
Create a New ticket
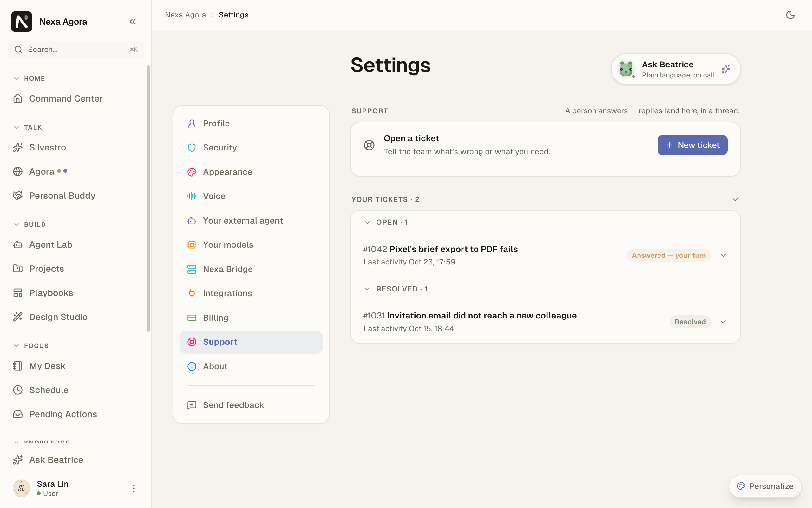[x=692, y=145]
